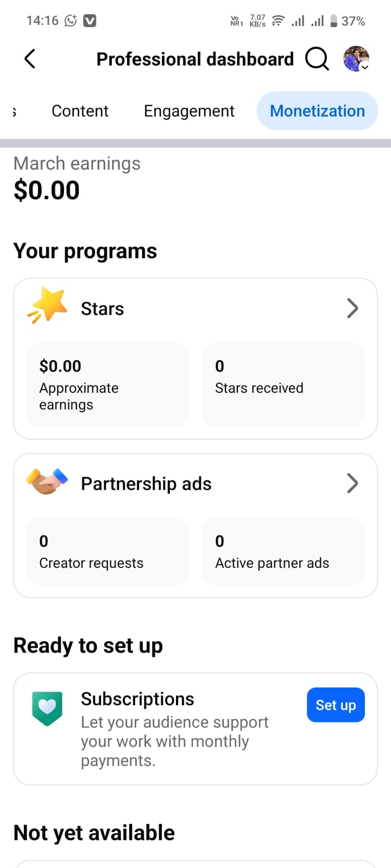Open the Stars received card
Screen dimensions: 391x868
coord(283,384)
